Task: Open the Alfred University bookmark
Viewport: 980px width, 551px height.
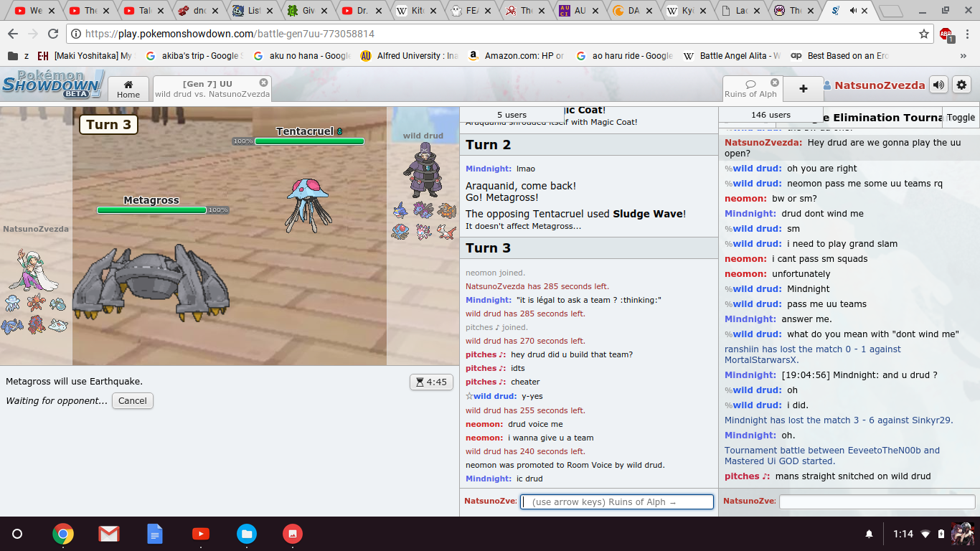Action: 410,56
